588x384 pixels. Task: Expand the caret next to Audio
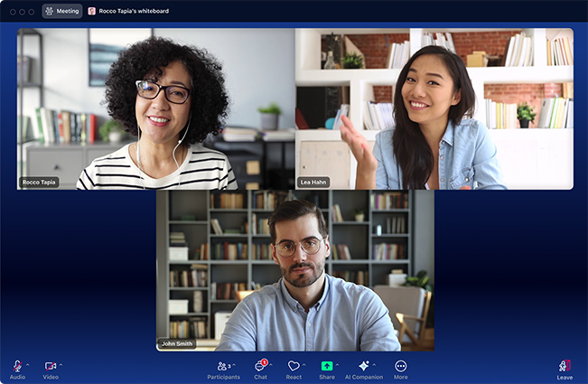[x=28, y=364]
